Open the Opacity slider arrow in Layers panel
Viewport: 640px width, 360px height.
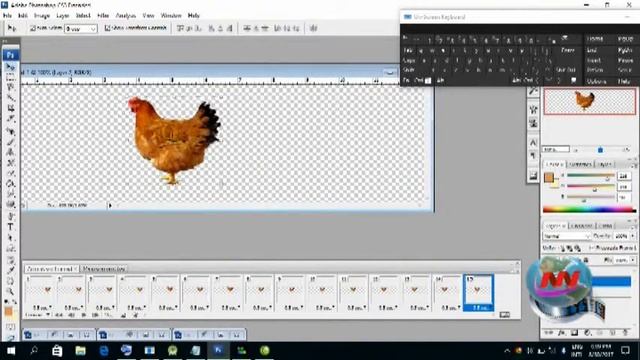pos(633,236)
